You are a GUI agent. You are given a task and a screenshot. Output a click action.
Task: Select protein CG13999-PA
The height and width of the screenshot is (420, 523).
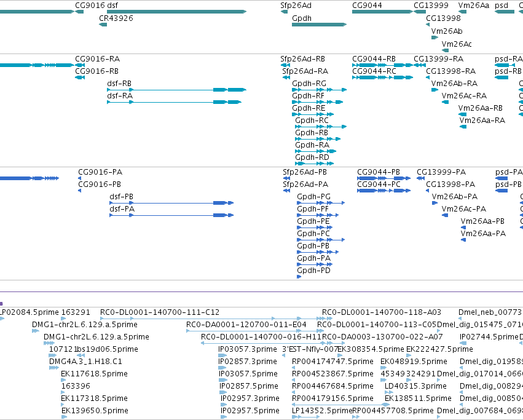(x=441, y=172)
